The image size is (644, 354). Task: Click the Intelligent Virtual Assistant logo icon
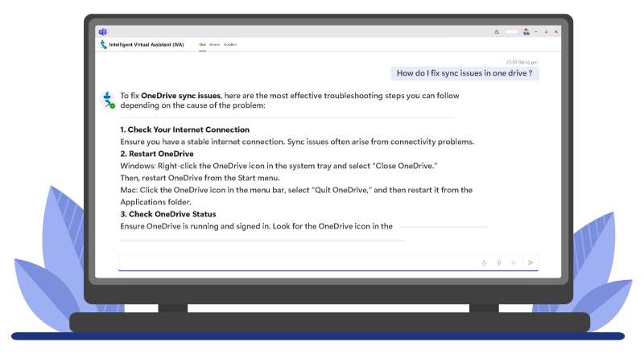pos(103,45)
